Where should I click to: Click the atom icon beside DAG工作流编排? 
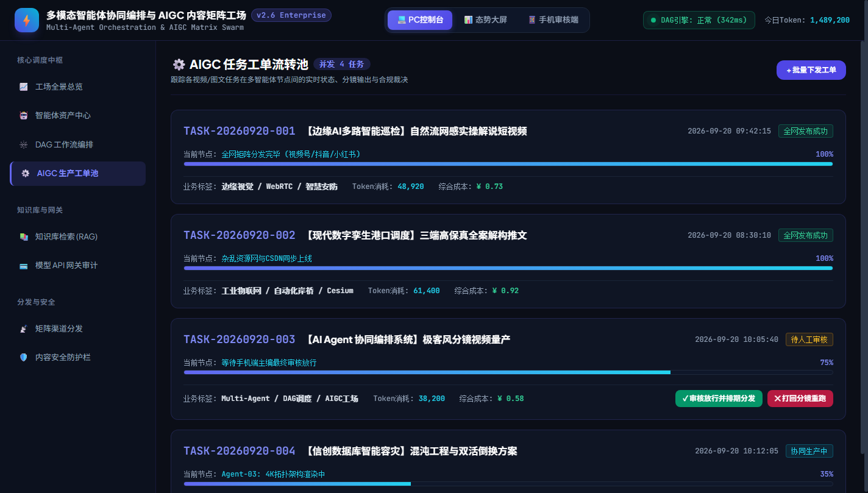24,144
